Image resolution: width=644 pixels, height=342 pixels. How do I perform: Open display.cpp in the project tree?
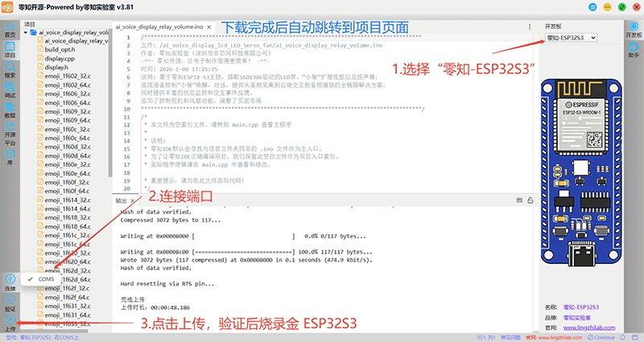click(x=60, y=58)
